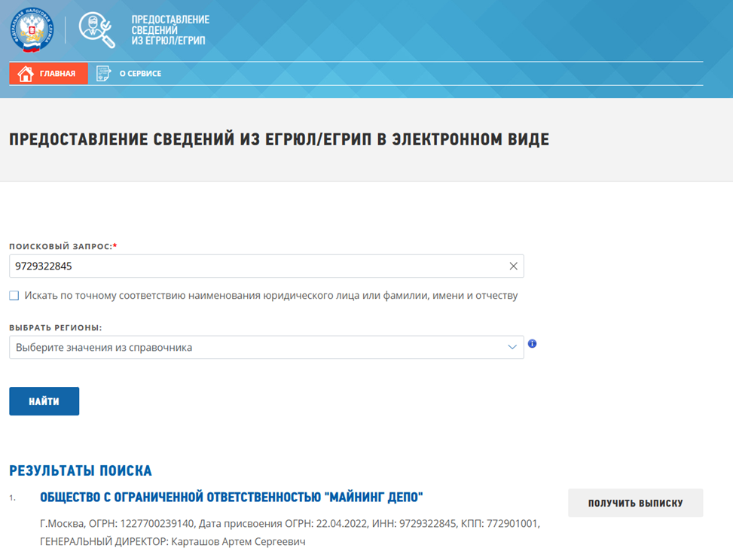Click the exact-match checkbox label text
This screenshot has width=733, height=560.
pos(271,296)
